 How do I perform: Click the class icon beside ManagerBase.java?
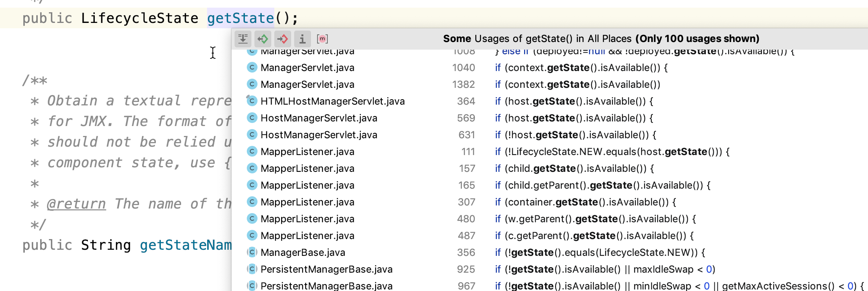(x=251, y=252)
